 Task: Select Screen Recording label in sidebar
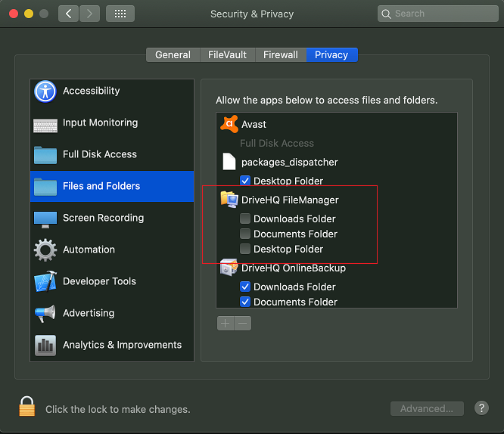coord(103,218)
